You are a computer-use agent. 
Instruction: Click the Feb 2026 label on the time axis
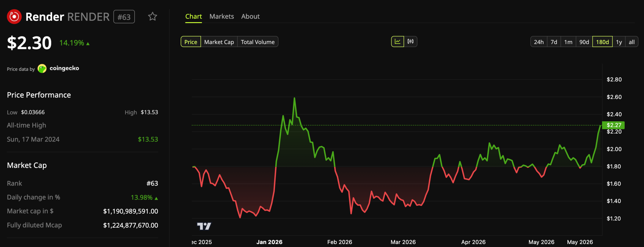point(340,242)
